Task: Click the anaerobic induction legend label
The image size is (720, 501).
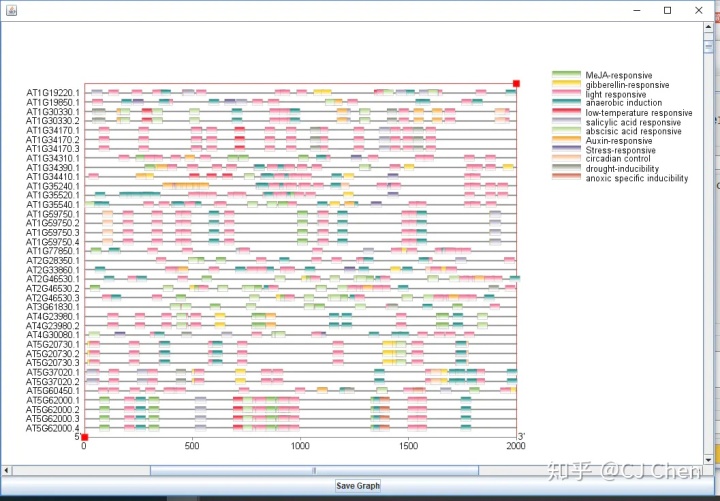Action: 624,103
